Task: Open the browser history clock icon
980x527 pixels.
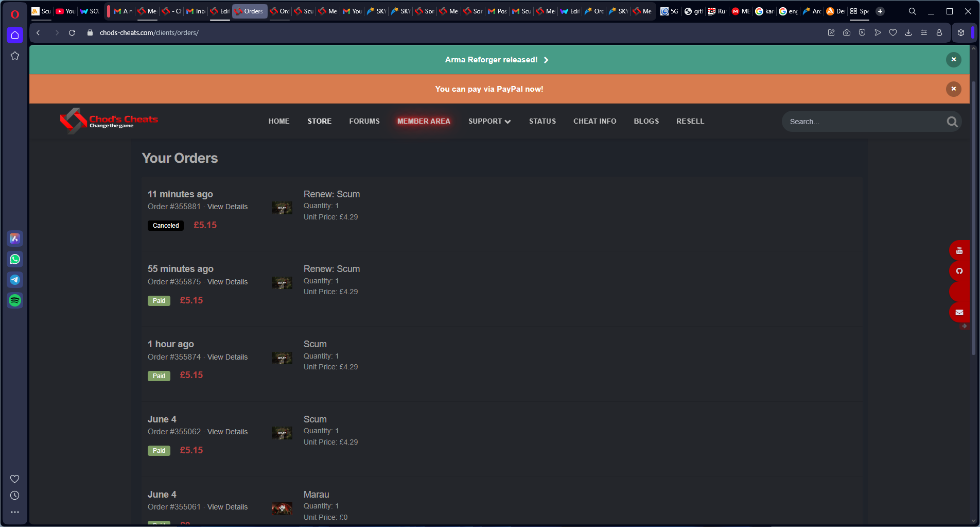Action: pos(15,496)
